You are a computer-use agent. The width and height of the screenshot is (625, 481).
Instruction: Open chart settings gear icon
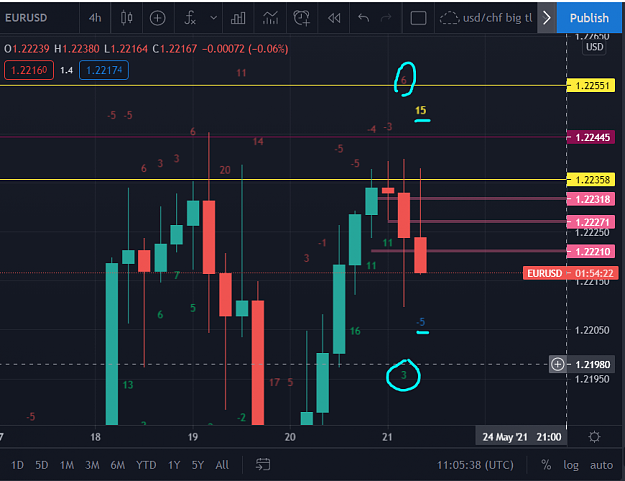(x=594, y=437)
